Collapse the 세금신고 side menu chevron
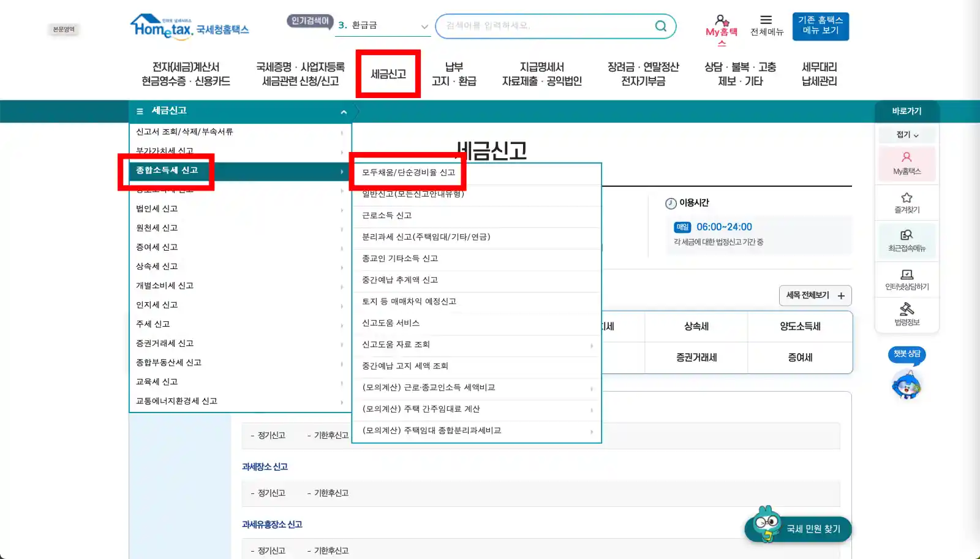 [x=344, y=112]
